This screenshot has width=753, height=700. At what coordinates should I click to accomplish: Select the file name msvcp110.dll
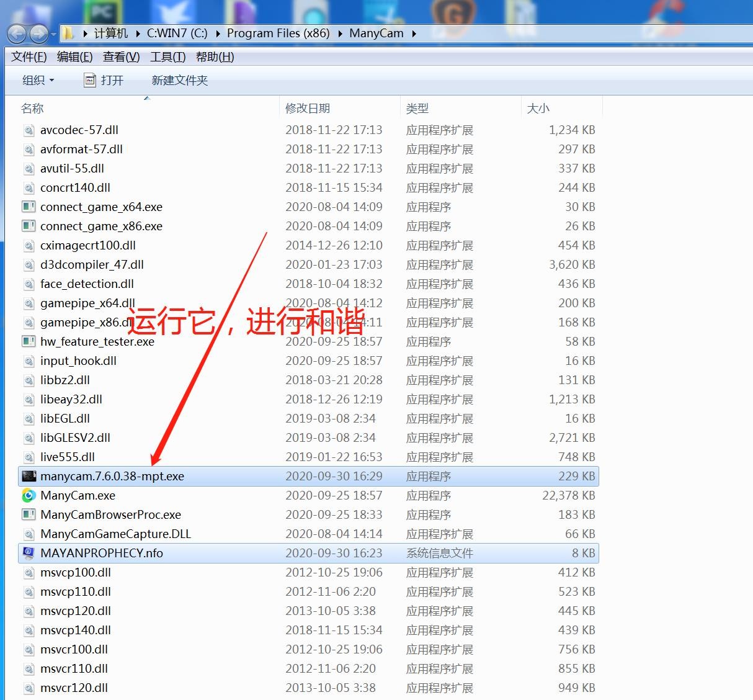[76, 592]
